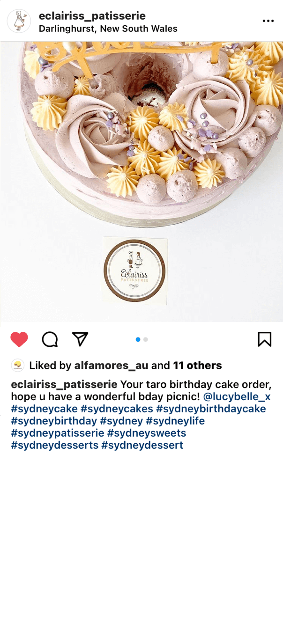View alfamores_au liker avatar

coord(18,365)
